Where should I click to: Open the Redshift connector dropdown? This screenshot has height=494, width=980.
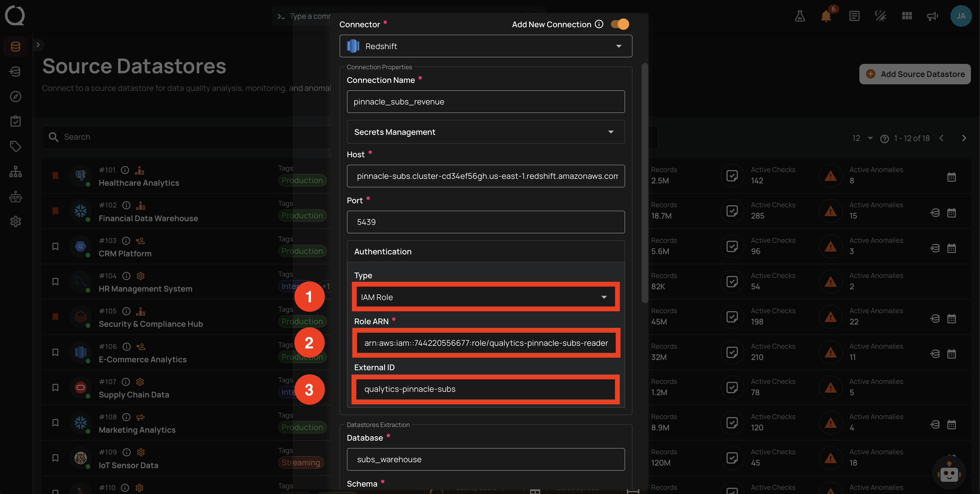486,46
